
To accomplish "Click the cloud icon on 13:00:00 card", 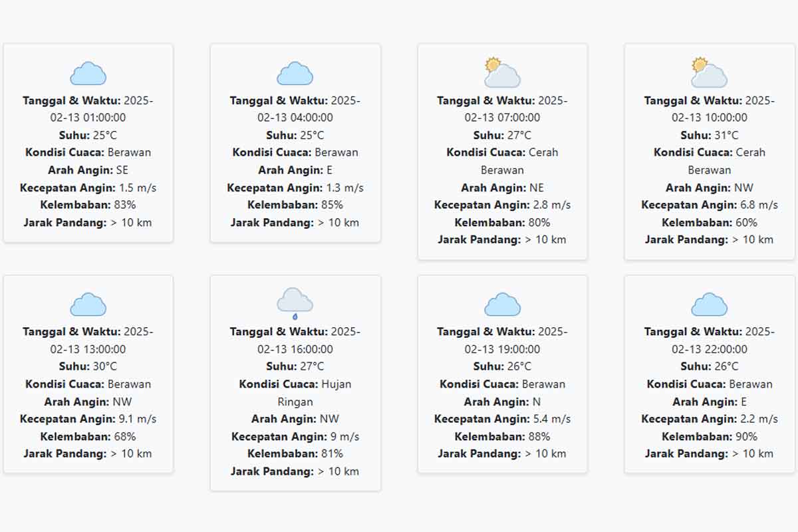I will 88,305.
